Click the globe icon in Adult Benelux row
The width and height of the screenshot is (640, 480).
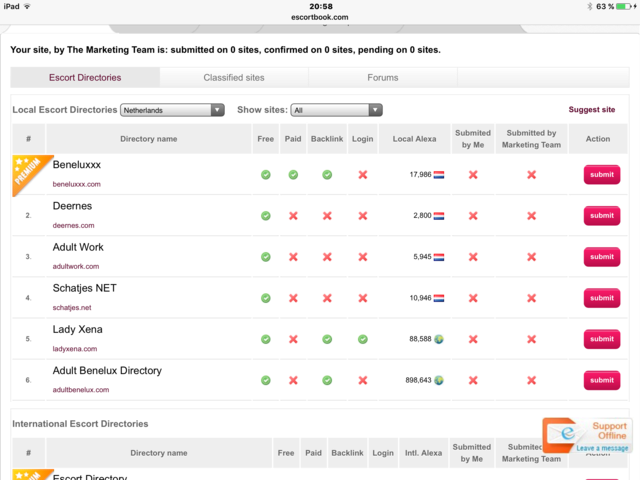pos(439,380)
